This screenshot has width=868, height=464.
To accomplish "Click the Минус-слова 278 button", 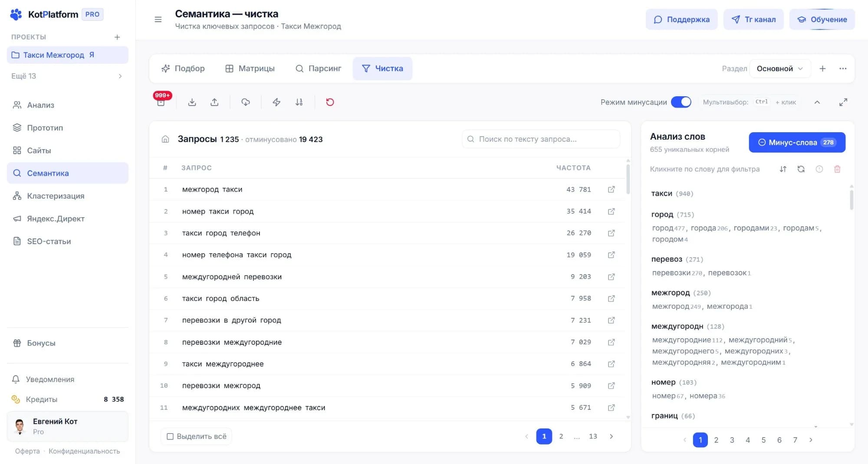I will click(797, 142).
